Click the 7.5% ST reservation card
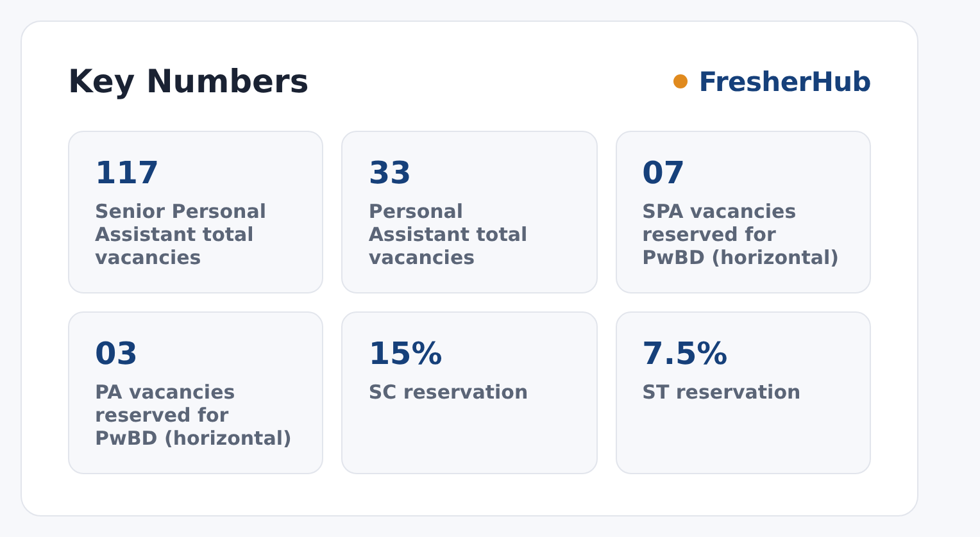This screenshot has width=980, height=537. [743, 393]
